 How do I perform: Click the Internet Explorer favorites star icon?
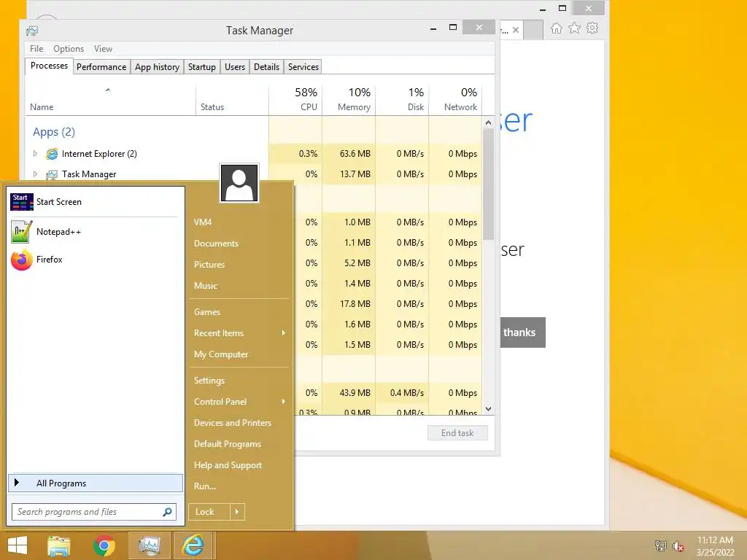(x=575, y=28)
